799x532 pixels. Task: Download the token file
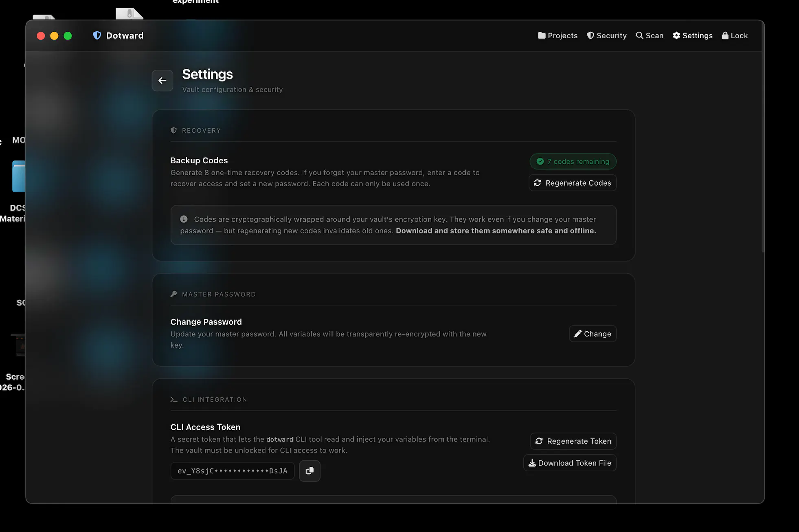[x=570, y=463]
